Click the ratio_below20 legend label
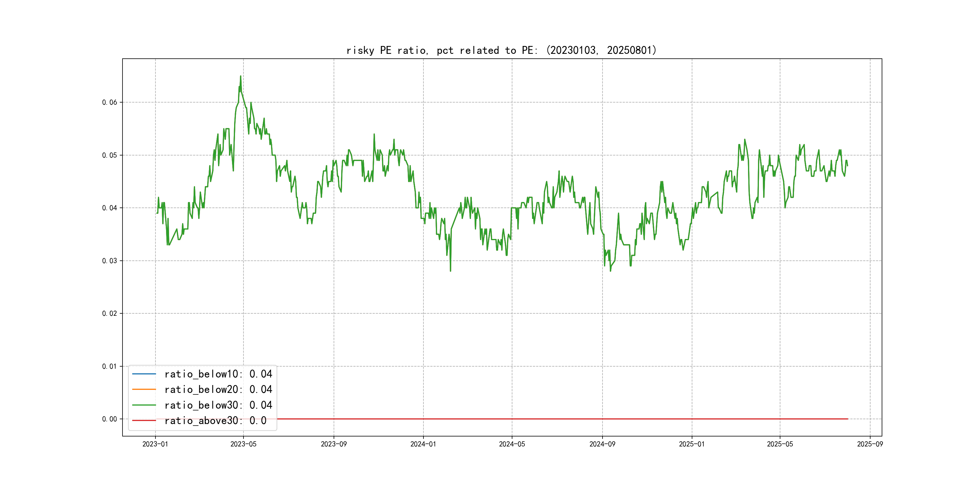The width and height of the screenshot is (980, 490). [218, 390]
